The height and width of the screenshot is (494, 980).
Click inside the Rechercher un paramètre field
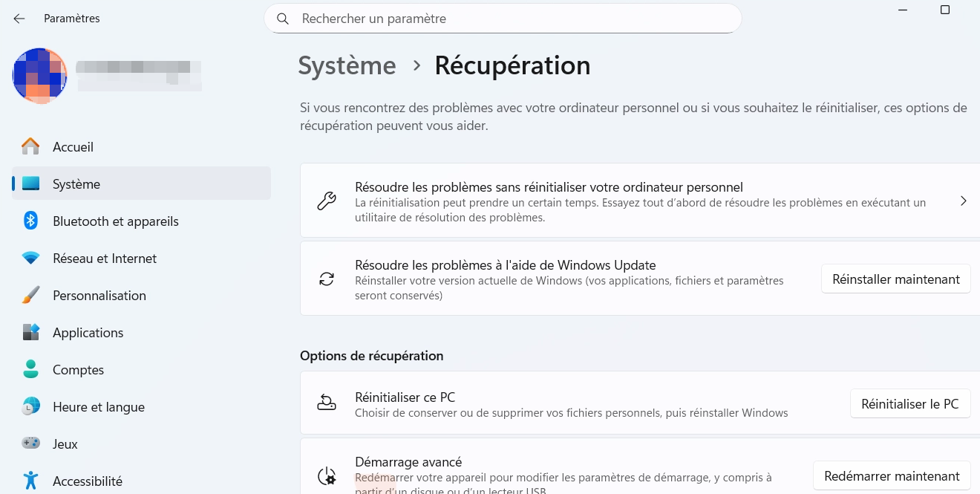point(503,19)
